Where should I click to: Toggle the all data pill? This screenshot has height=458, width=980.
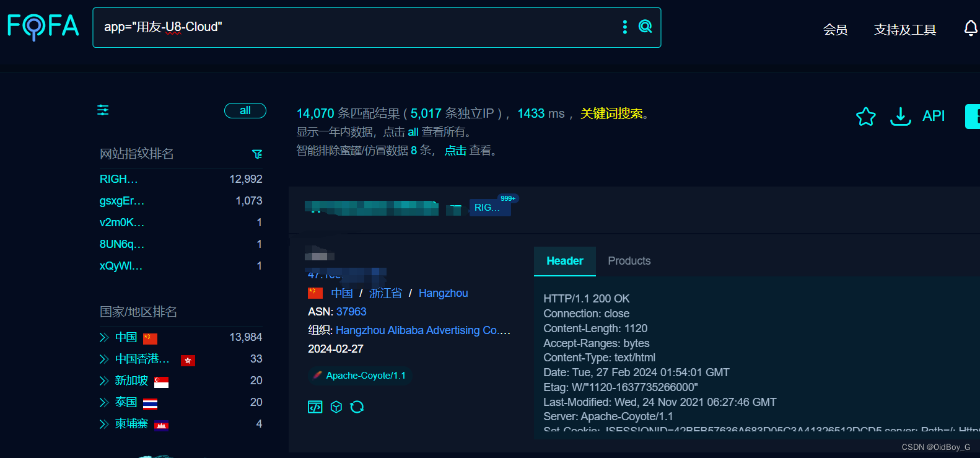(x=245, y=110)
